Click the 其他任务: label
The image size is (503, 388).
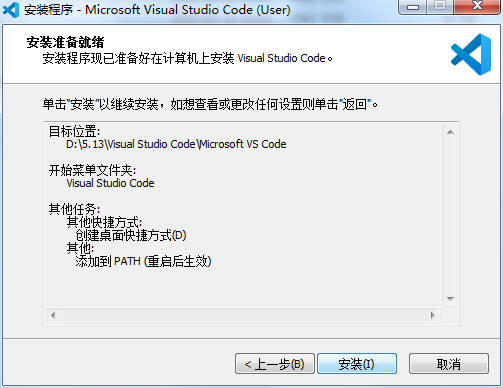74,209
